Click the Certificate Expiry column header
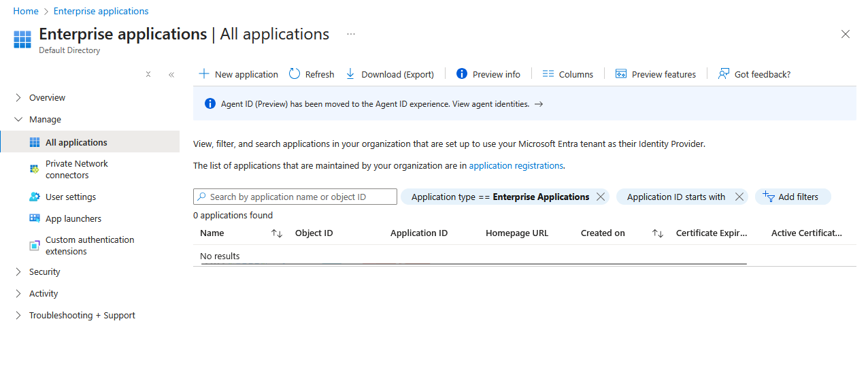 coord(712,233)
